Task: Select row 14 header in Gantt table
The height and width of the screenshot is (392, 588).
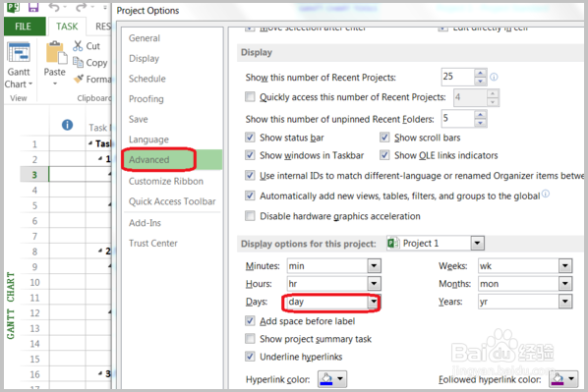Action: point(34,344)
